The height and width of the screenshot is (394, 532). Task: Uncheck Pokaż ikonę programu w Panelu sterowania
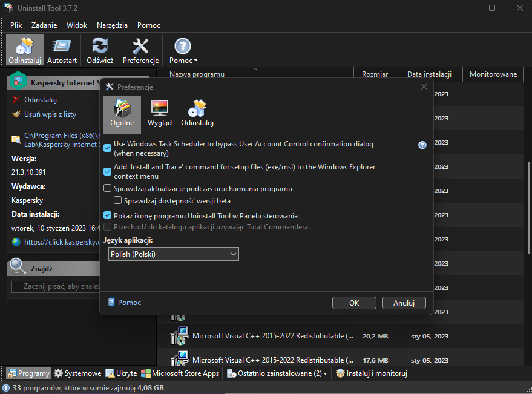[x=107, y=215]
